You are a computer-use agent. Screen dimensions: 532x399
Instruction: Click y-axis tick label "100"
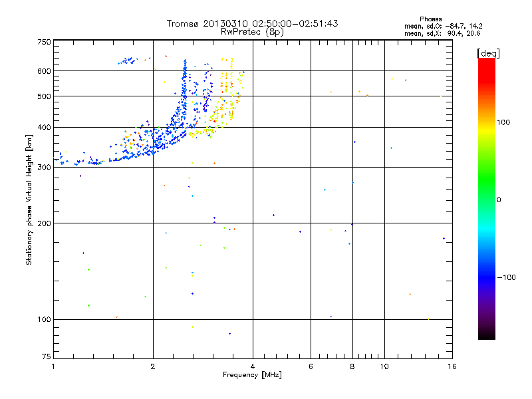tap(45, 320)
